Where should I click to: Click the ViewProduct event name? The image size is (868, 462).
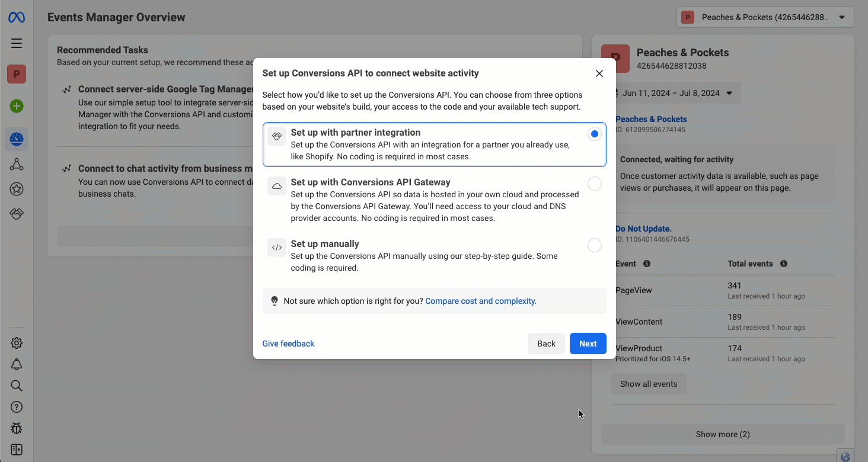coord(639,348)
